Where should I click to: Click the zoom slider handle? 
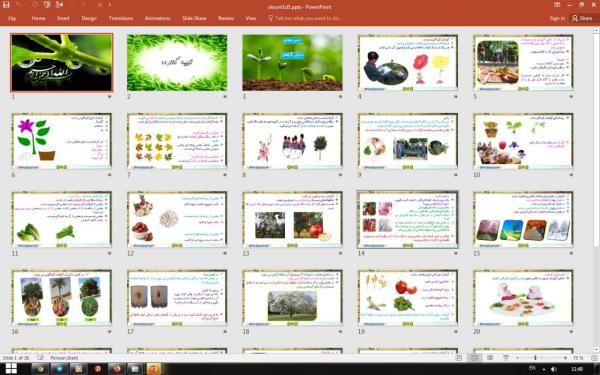coord(535,358)
